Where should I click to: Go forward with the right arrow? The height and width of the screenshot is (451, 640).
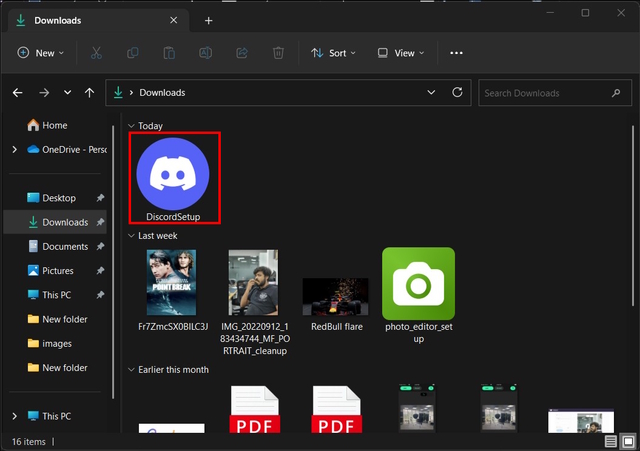click(x=44, y=93)
